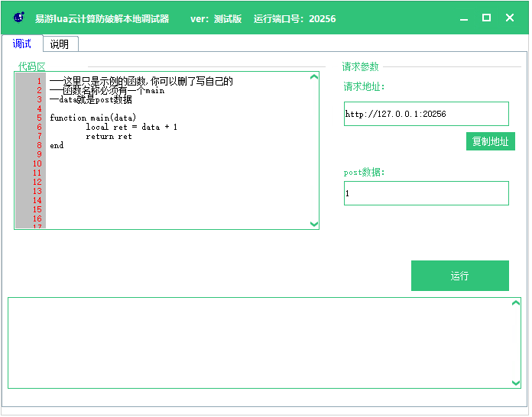Viewport: 532px width, 417px height.
Task: Click output panel scroll down arrow
Action: pos(517,383)
